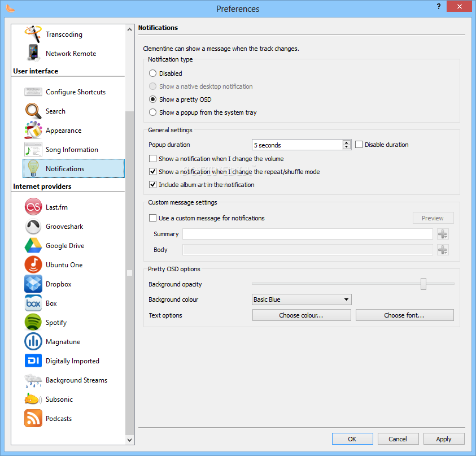Click the Background opacity slider handle
The width and height of the screenshot is (476, 456).
(x=423, y=284)
